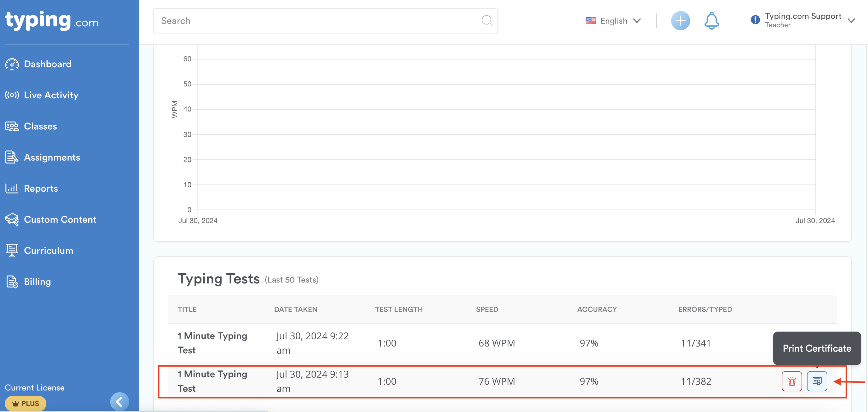Navigate to Curriculum
The image size is (868, 412).
click(x=48, y=251)
